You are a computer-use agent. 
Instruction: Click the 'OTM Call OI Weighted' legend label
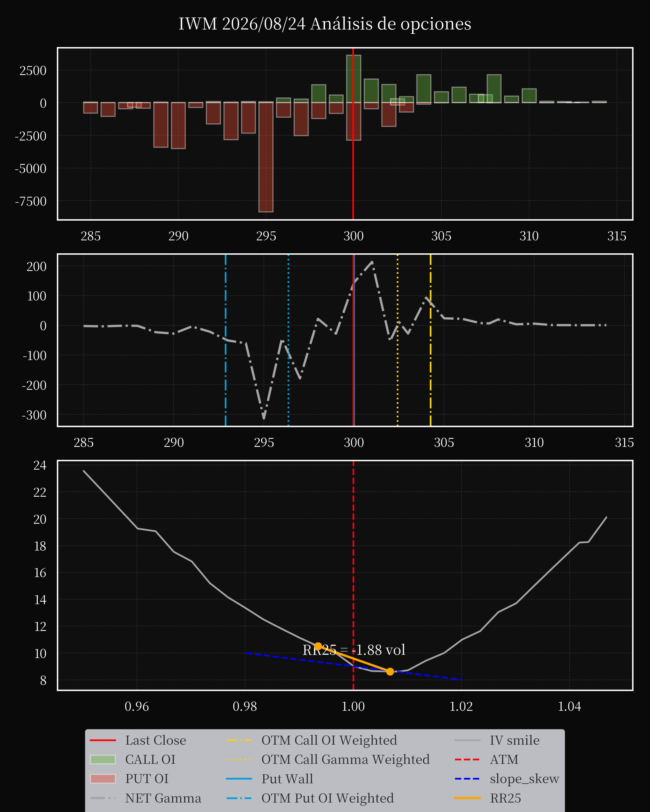click(329, 740)
